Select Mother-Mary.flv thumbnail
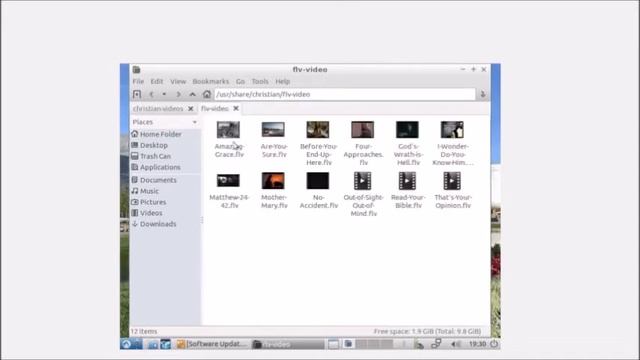640x360 pixels. [273, 180]
